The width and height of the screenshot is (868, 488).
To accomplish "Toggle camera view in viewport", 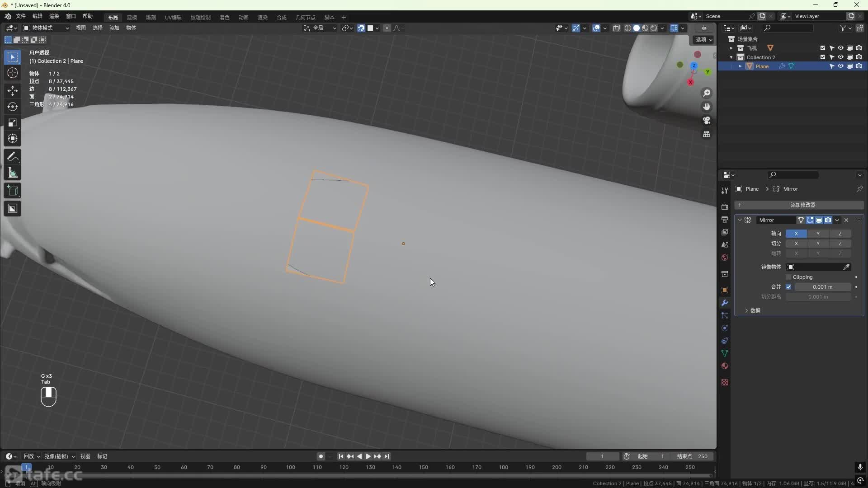I will (x=707, y=120).
